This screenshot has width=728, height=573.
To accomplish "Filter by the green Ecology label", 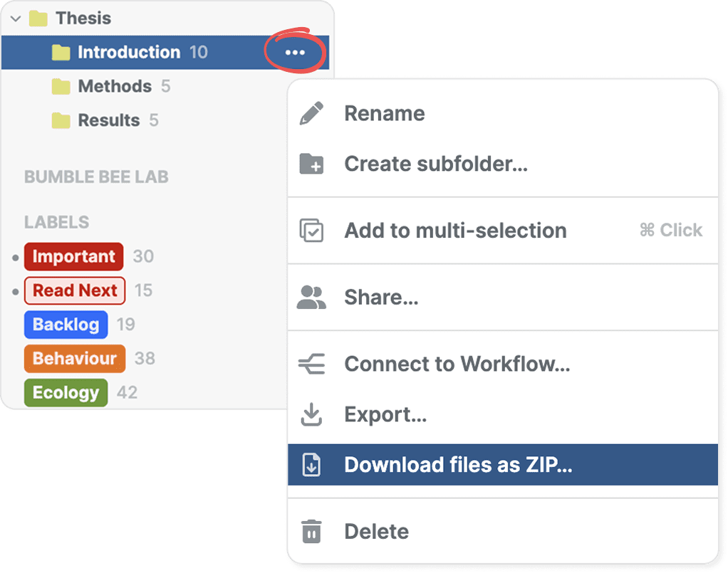I will click(66, 393).
